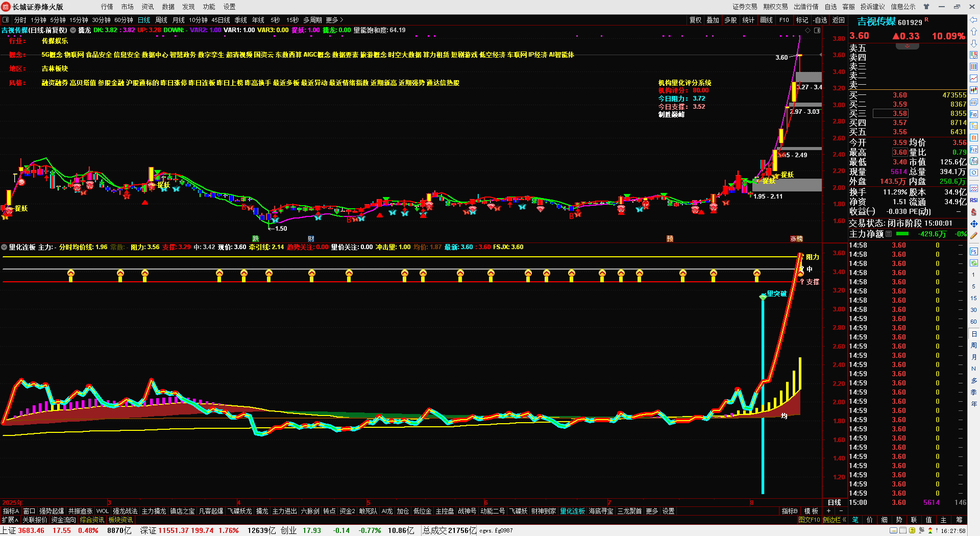This screenshot has width=980, height=536.
Task: Expand 更多 periods dropdown in top bar
Action: click(x=334, y=20)
